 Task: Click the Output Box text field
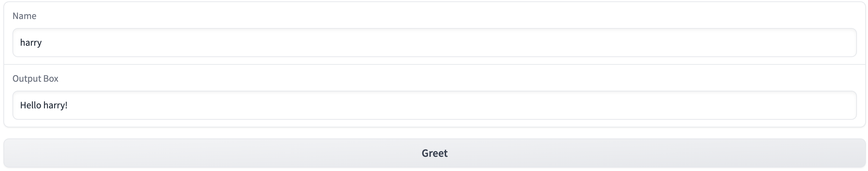click(x=434, y=105)
